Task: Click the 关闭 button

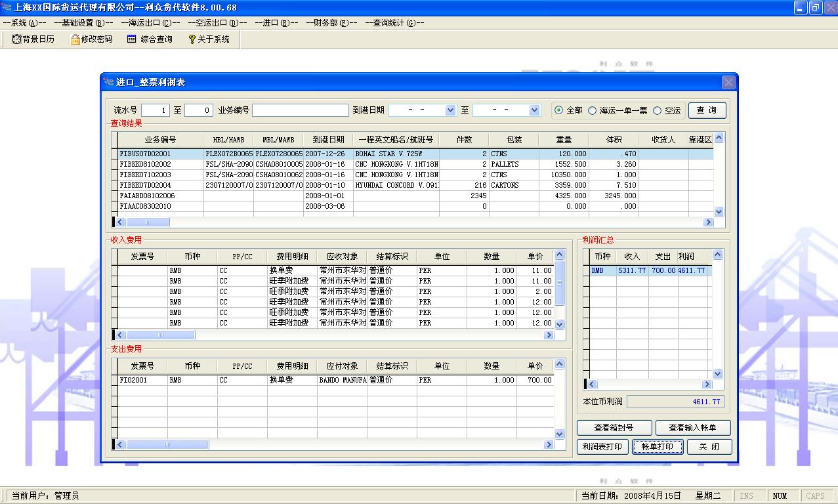Action: [709, 447]
